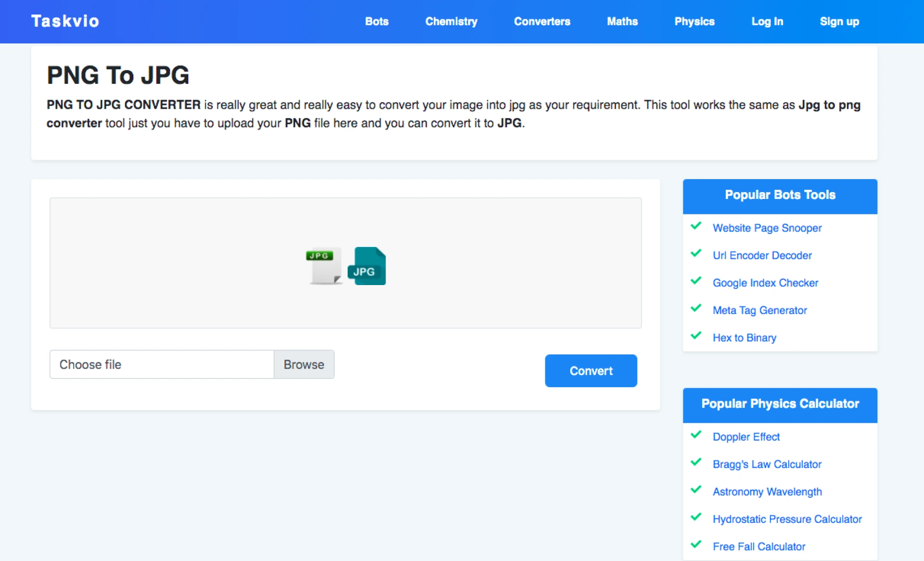Click checkmark icon next to Hex to Binary
The height and width of the screenshot is (561, 924).
point(696,336)
